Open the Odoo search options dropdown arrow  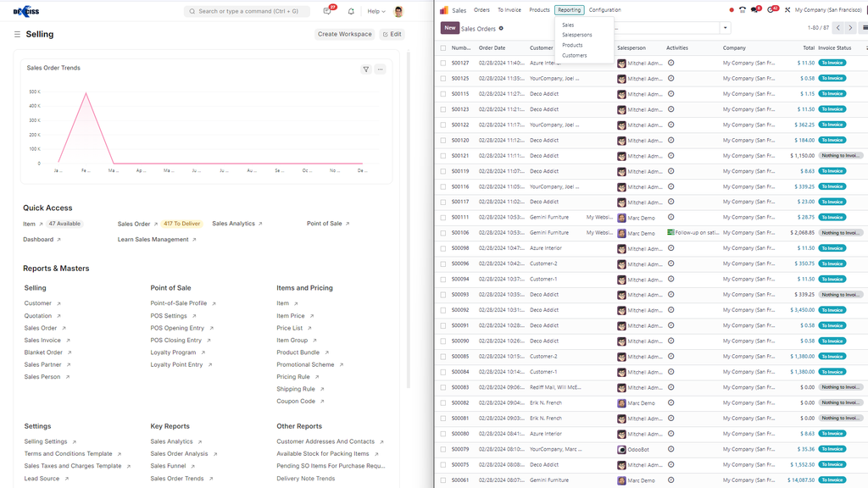click(x=726, y=28)
